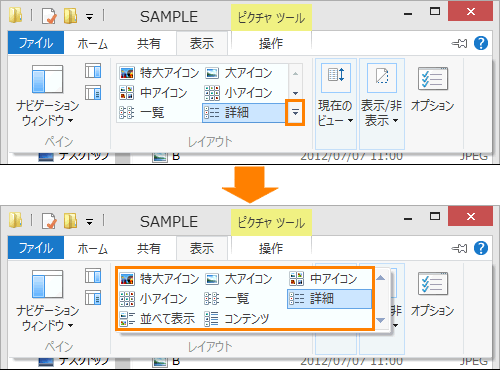Minimize the lower SAMPLE window
The image size is (500, 370).
[x=408, y=219]
